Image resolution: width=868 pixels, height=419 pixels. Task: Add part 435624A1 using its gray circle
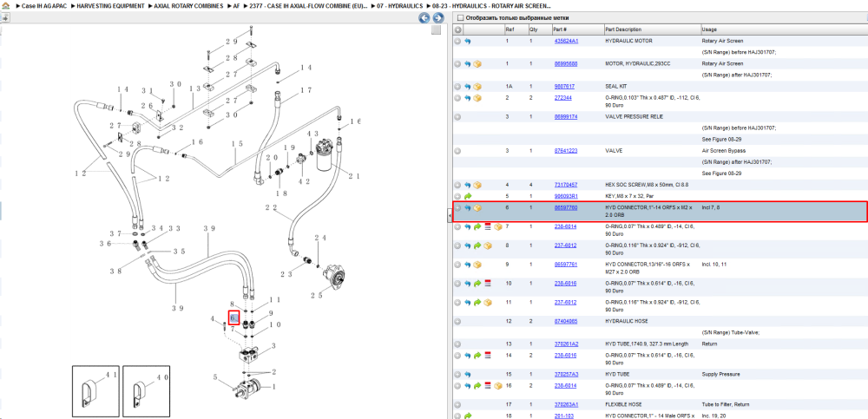[x=457, y=41]
